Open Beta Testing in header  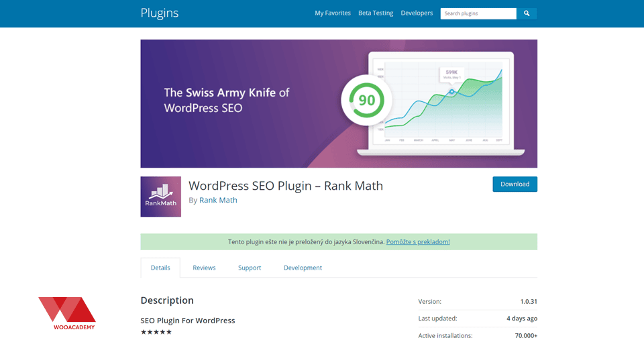coord(376,13)
